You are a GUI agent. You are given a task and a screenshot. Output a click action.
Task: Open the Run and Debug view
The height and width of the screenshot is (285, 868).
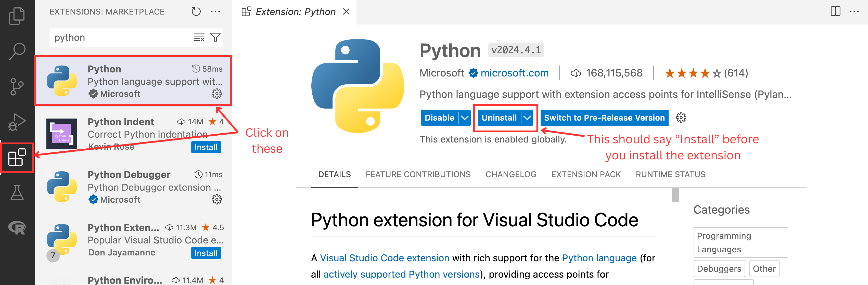tap(17, 122)
